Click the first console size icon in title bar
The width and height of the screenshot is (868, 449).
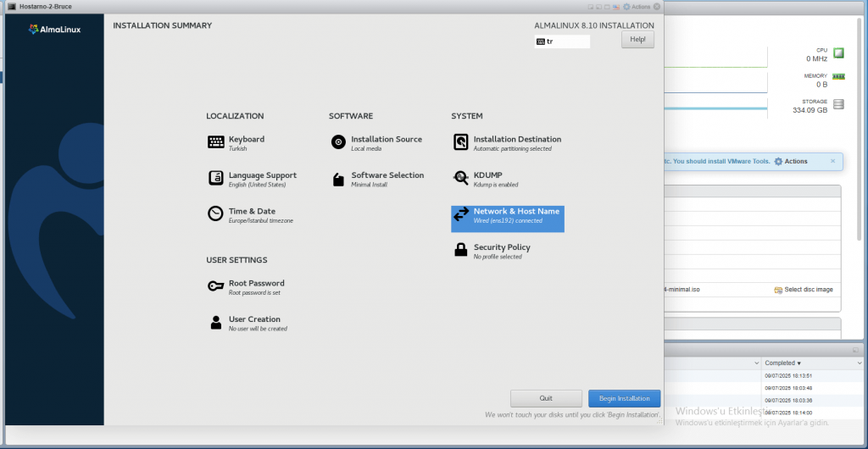point(591,7)
